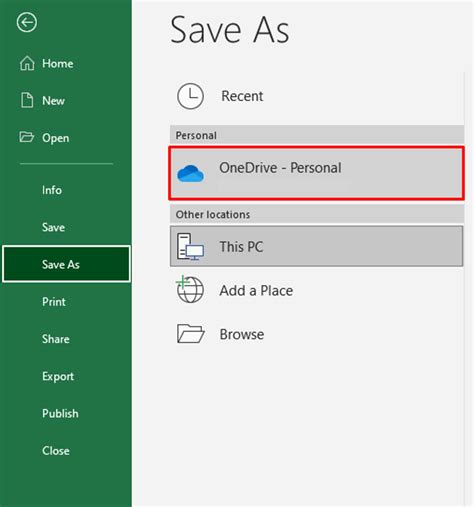Click the Recent clock icon
474x507 pixels.
point(190,96)
